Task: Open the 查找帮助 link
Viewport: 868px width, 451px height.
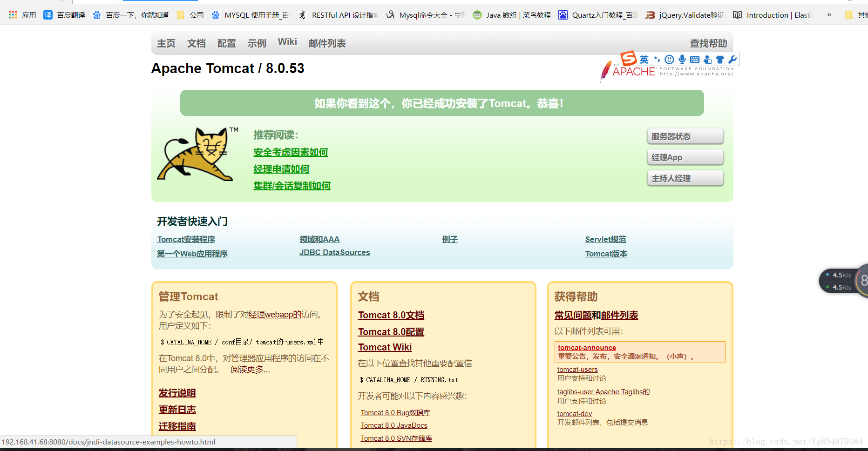Action: 709,43
